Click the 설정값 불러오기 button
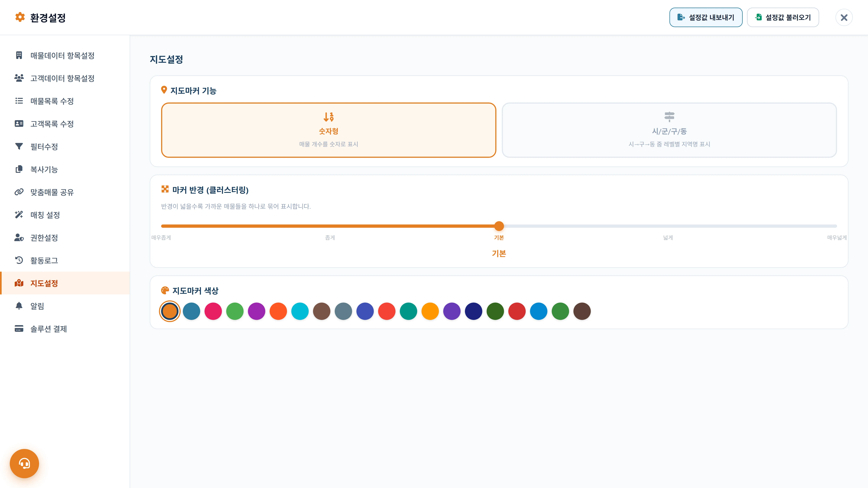This screenshot has width=868, height=488. pyautogui.click(x=783, y=17)
